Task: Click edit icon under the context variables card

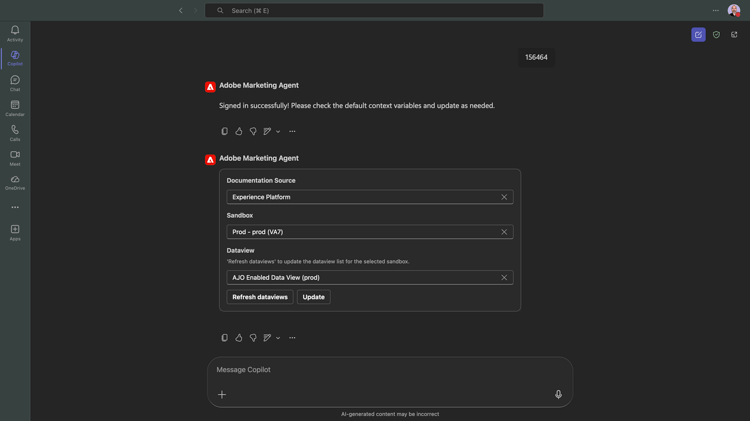Action: tap(267, 338)
